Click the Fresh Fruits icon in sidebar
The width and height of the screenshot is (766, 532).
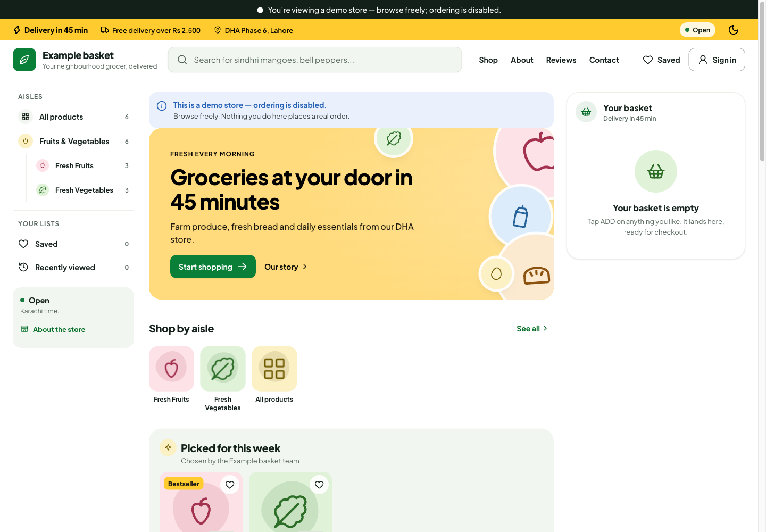43,165
